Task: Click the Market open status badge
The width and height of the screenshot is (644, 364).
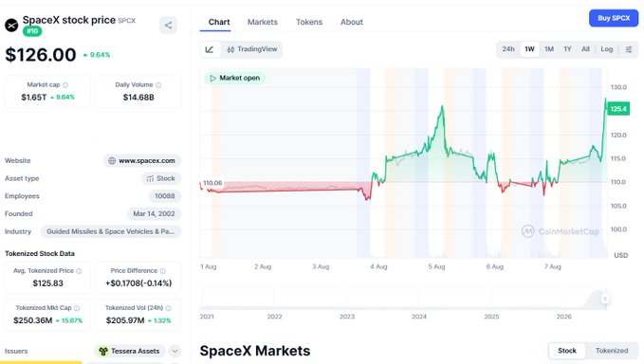Action: pos(235,78)
